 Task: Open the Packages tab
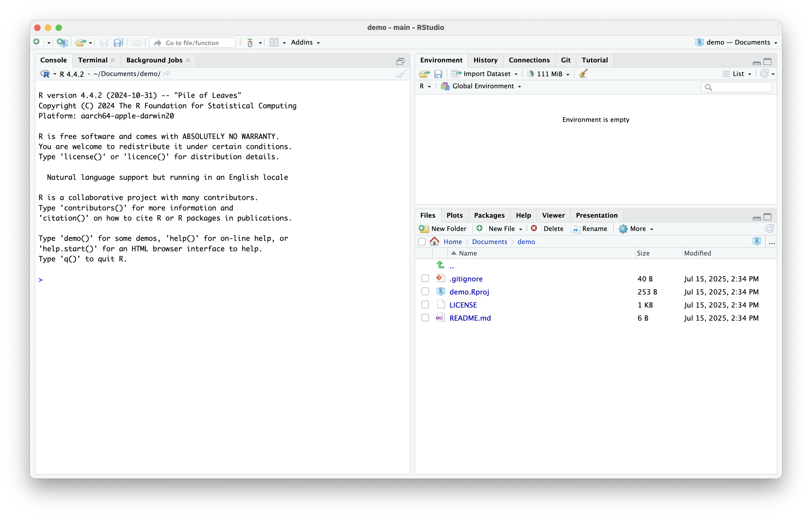489,215
